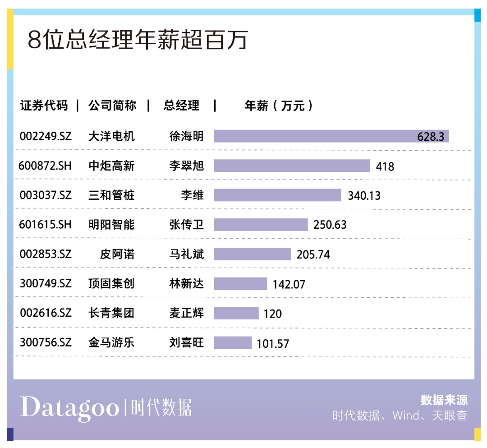This screenshot has width=487, height=448.
Task: Click the source line 时代数据、Wind、天眼查
Action: click(400, 416)
